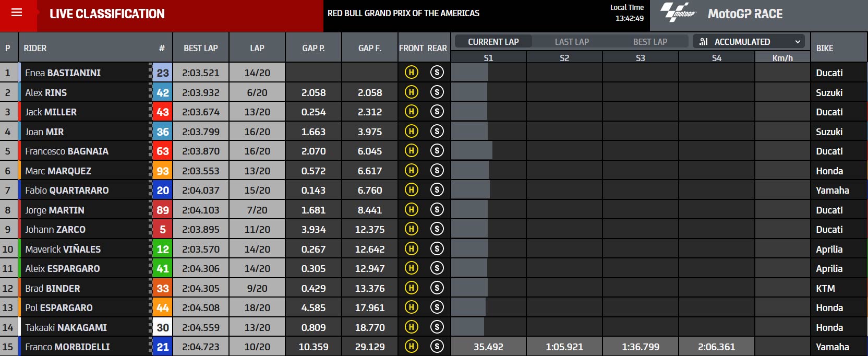Viewport: 868px width, 356px height.
Task: Switch to the LAST LAP tab
Action: [572, 42]
